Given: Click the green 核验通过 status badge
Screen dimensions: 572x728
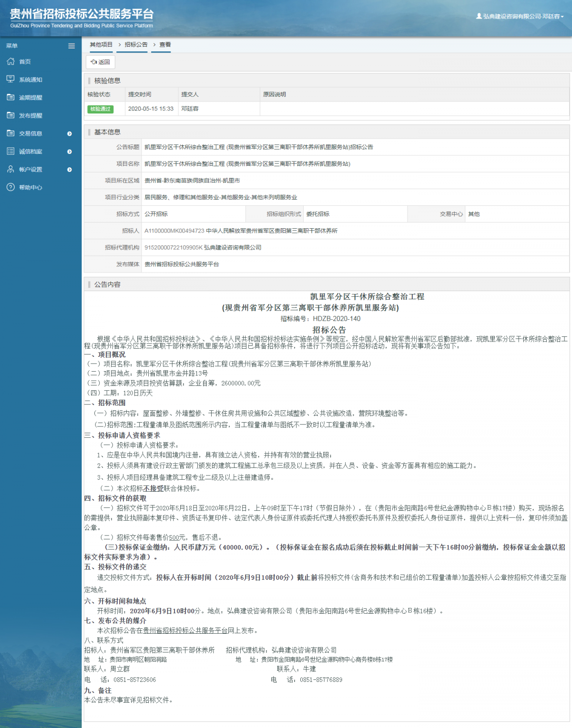Looking at the screenshot, I should pos(100,109).
